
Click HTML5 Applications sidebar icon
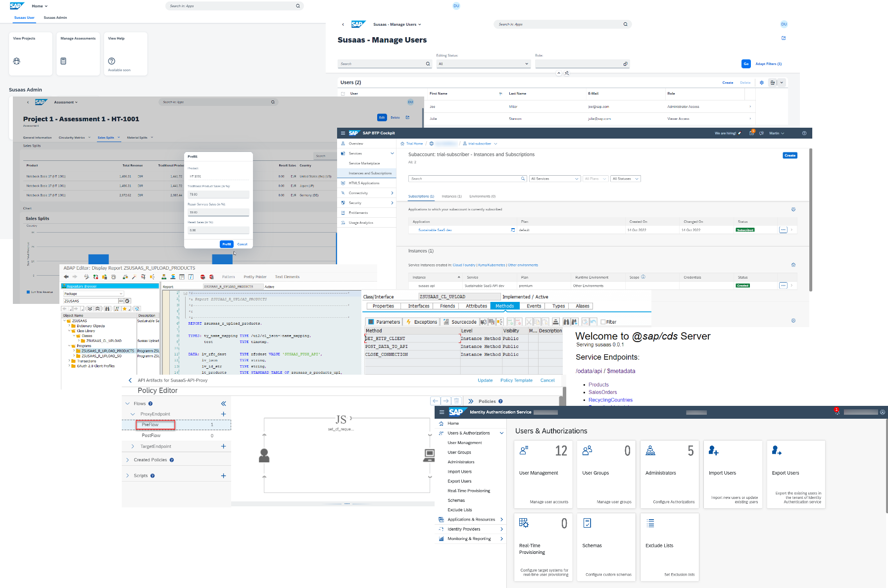(343, 183)
